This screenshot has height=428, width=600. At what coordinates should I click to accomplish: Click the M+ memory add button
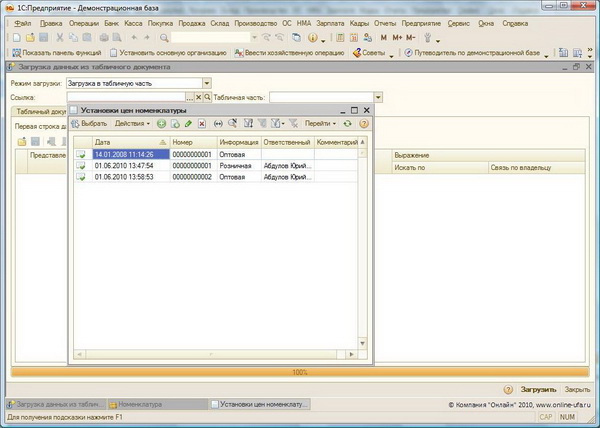[x=397, y=37]
